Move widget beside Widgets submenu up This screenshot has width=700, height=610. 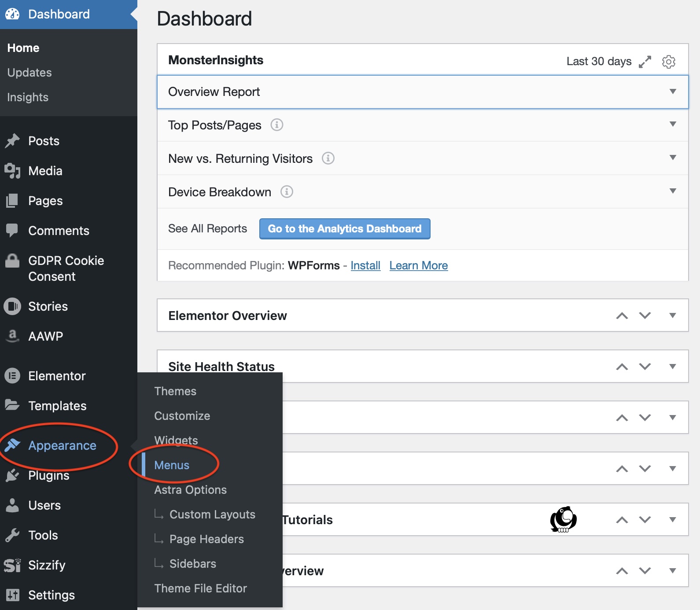[x=622, y=418]
